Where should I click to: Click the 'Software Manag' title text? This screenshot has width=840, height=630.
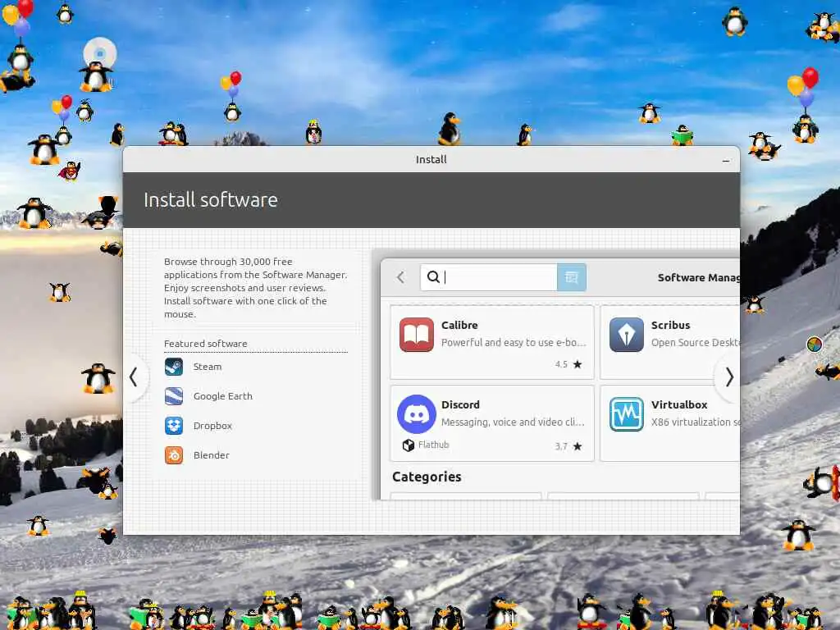699,277
